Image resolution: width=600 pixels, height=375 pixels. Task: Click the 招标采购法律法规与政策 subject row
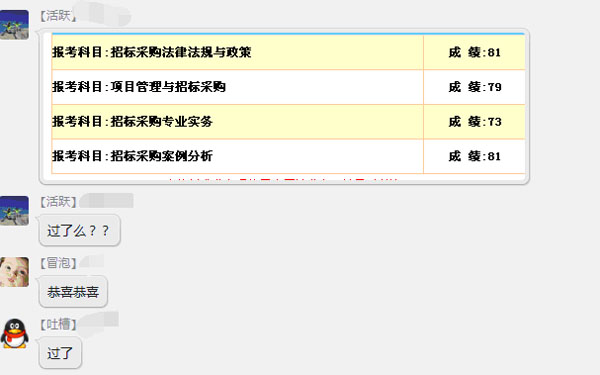(238, 52)
